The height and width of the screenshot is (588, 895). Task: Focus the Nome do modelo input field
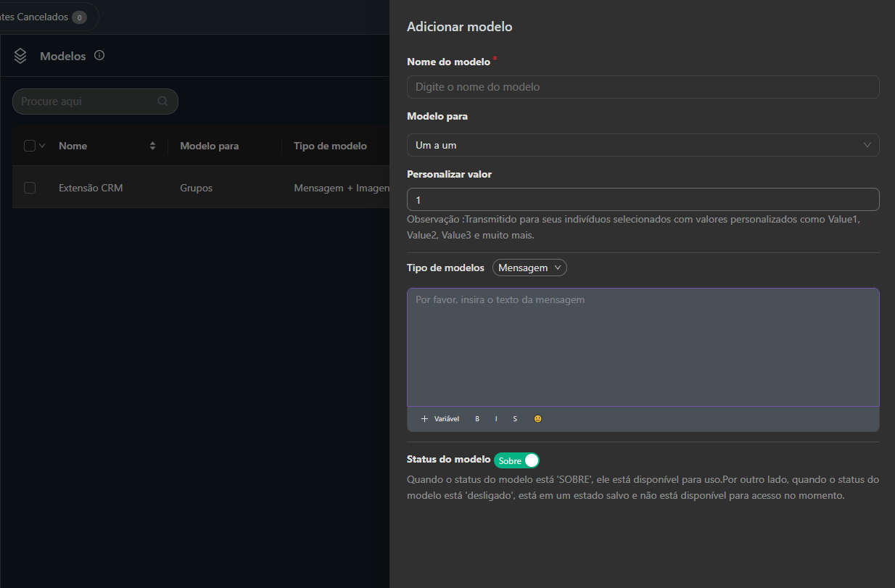(643, 87)
